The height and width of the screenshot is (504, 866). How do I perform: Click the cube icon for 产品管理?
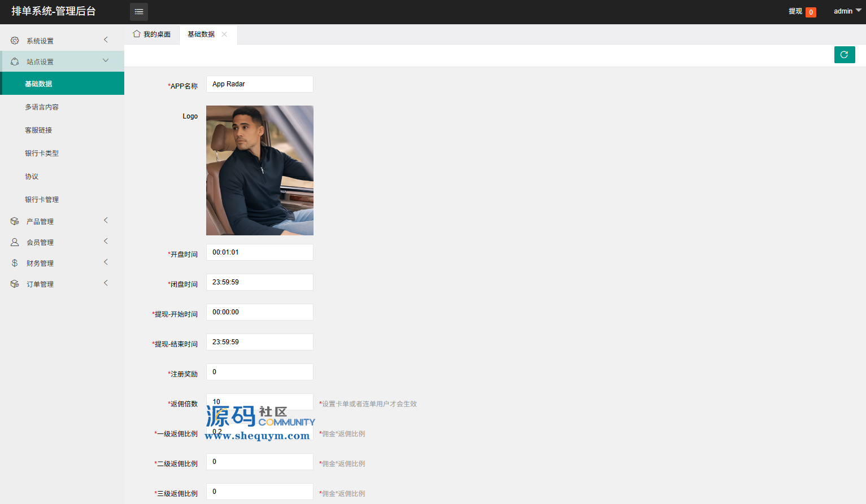(15, 221)
